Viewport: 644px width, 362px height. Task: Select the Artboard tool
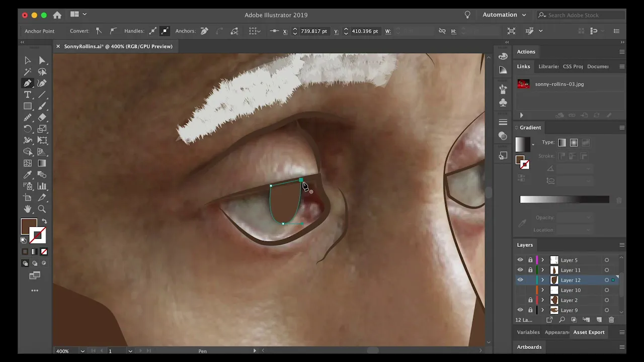click(28, 198)
